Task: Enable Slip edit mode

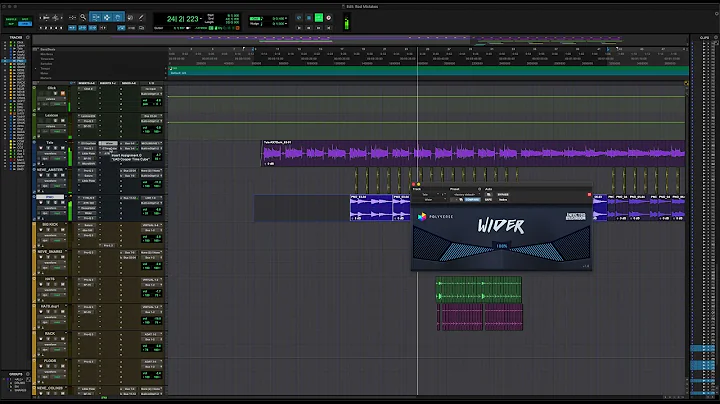Action: [11, 23]
